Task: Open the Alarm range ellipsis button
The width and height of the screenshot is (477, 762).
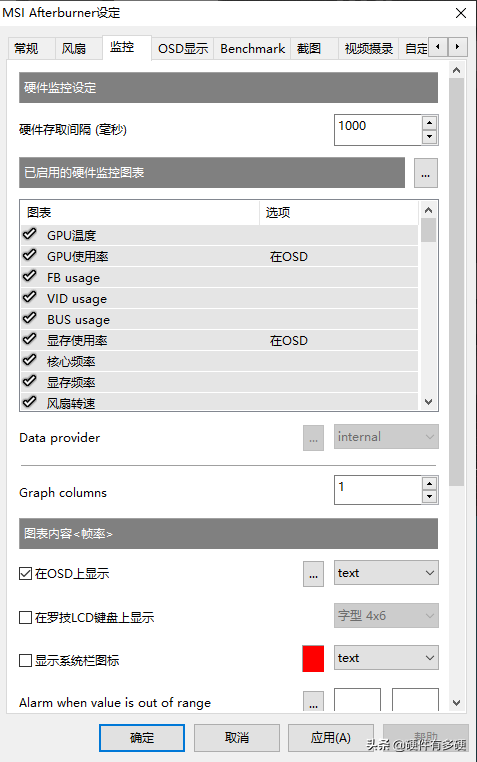Action: point(313,701)
